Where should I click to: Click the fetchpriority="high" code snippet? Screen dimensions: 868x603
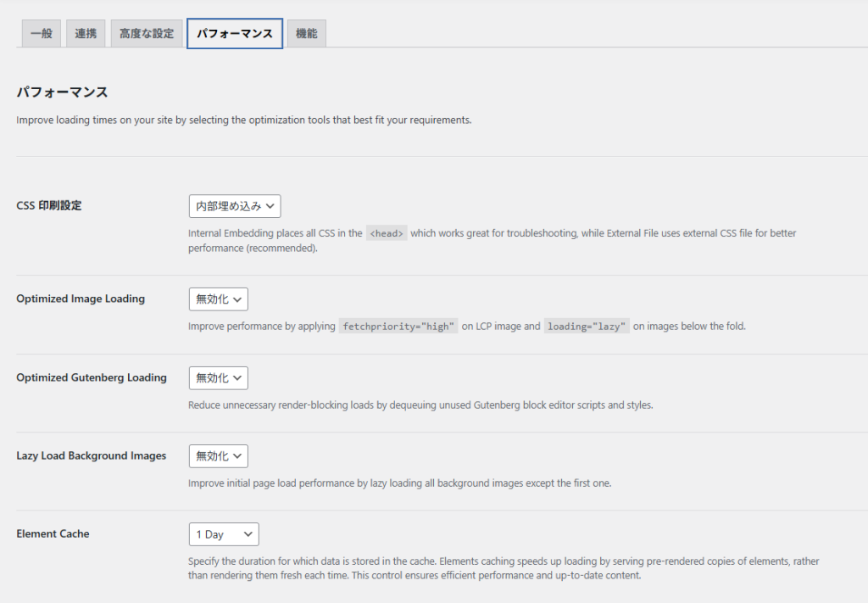point(398,327)
